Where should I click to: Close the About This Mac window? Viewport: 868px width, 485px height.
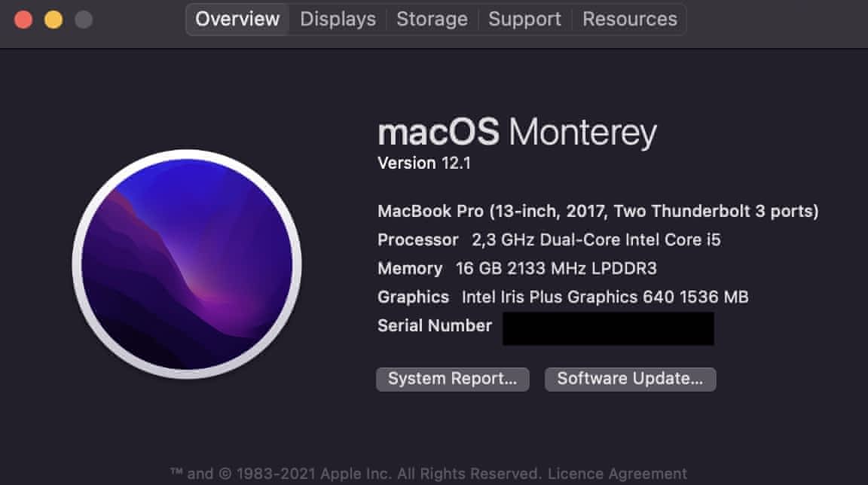23,20
